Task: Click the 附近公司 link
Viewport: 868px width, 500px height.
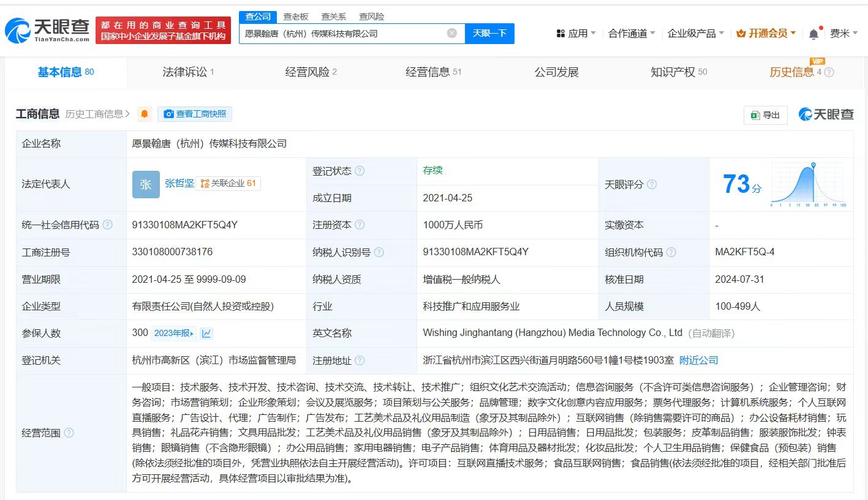Action: pyautogui.click(x=699, y=360)
